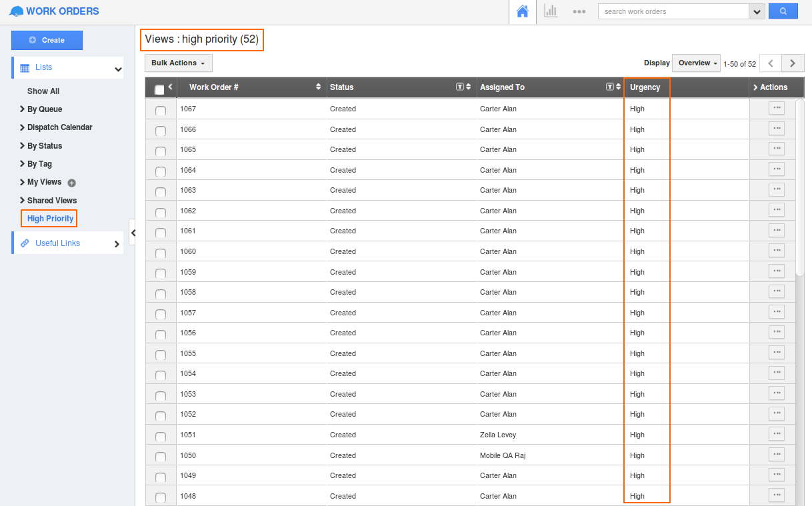Filter the Status column using its filter icon

pos(459,87)
